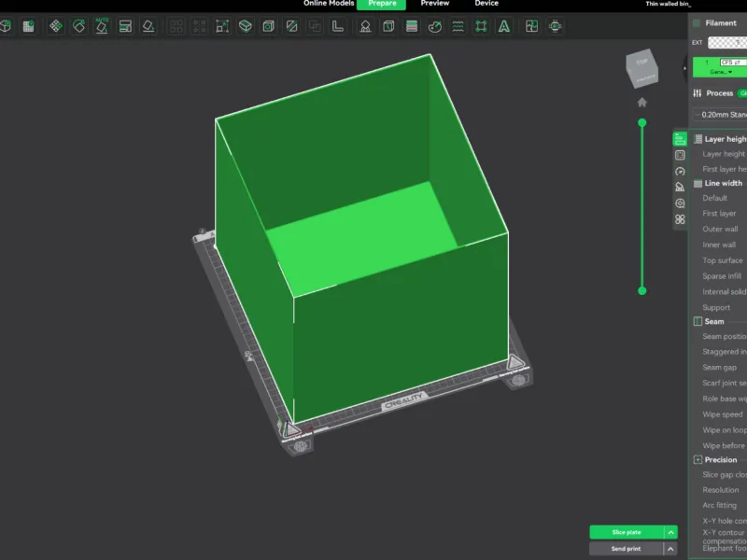Click the cube-with-hole toolbar icon
This screenshot has width=747, height=560.
[269, 26]
